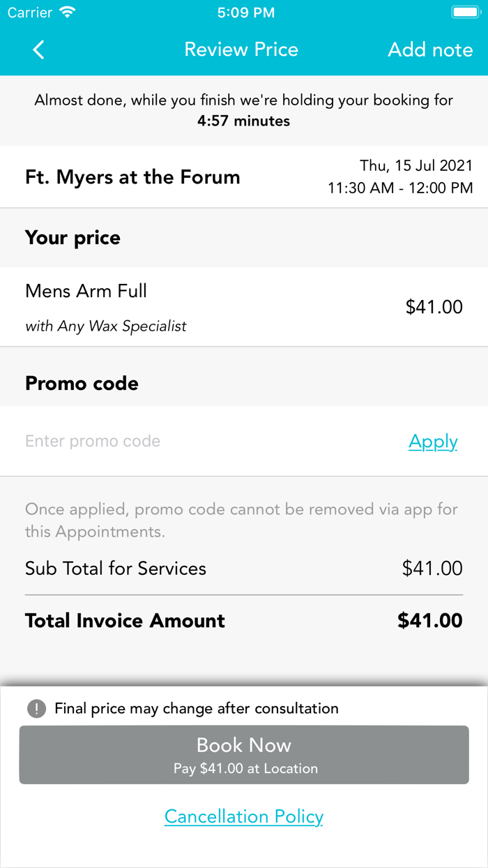
Task: Tap the battery indicator icon
Action: click(x=464, y=13)
